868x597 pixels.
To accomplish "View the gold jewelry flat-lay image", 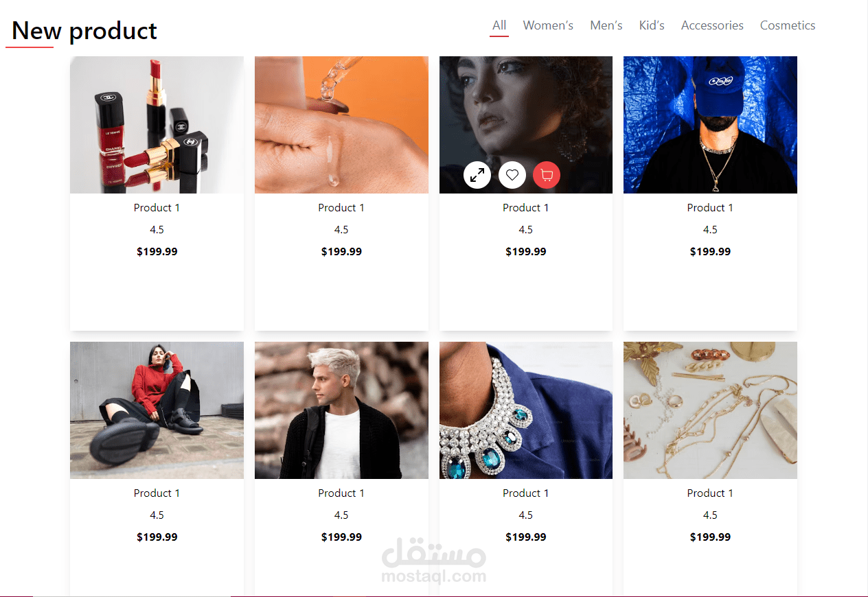I will coord(710,410).
